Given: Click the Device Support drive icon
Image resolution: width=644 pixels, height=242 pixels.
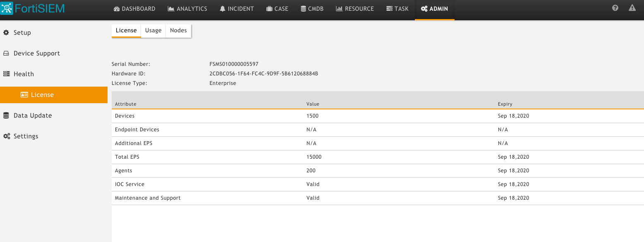Looking at the screenshot, I should point(6,53).
